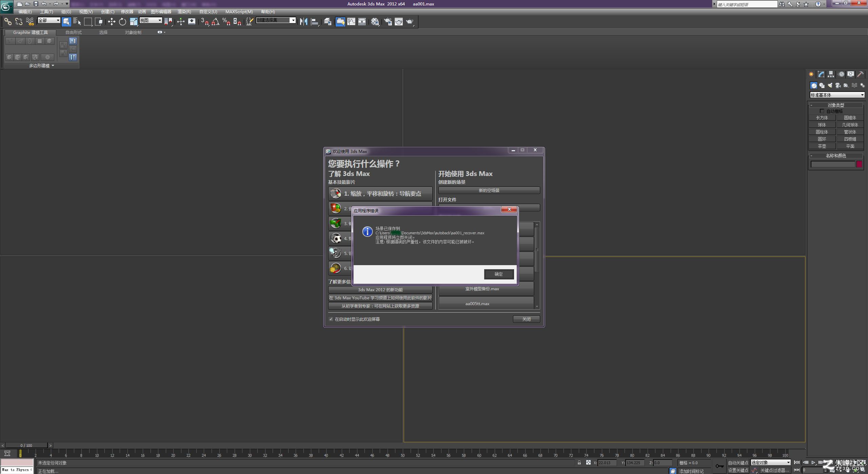Open the Select by Name list icon
The image size is (868, 474).
(77, 22)
